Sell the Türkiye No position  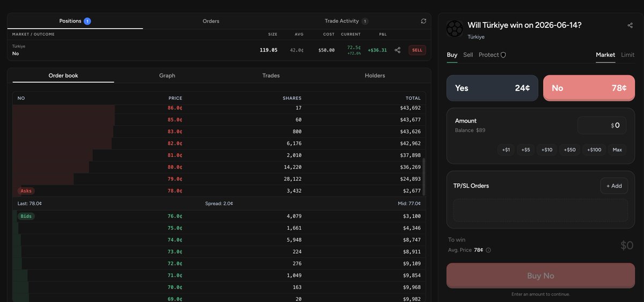tap(417, 50)
